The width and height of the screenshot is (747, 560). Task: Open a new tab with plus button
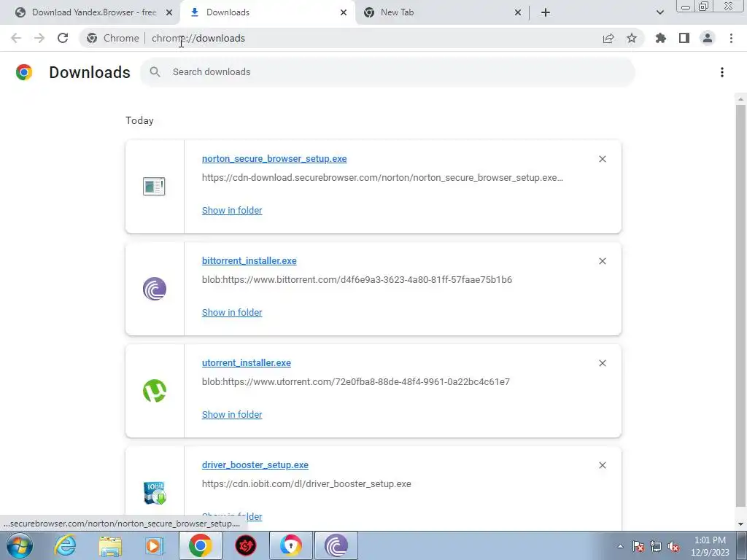tap(546, 12)
